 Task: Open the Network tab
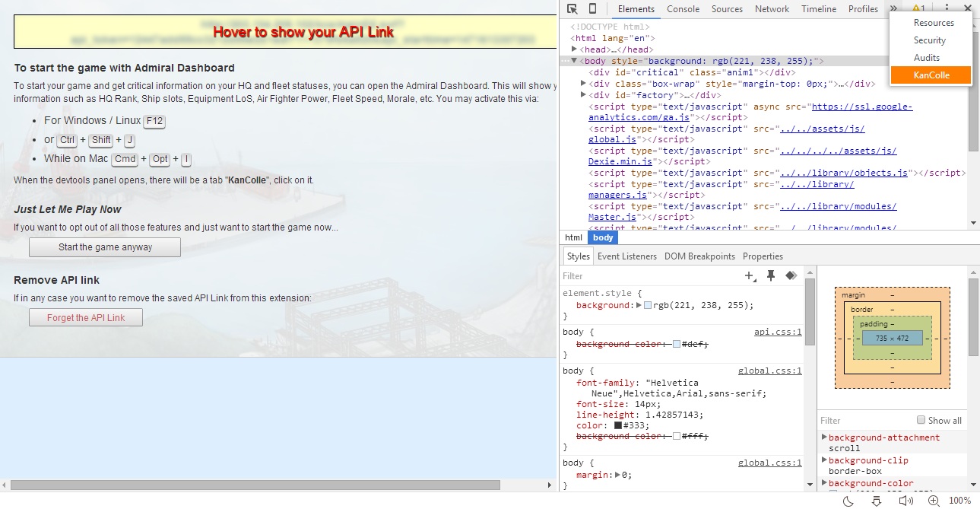coord(772,9)
